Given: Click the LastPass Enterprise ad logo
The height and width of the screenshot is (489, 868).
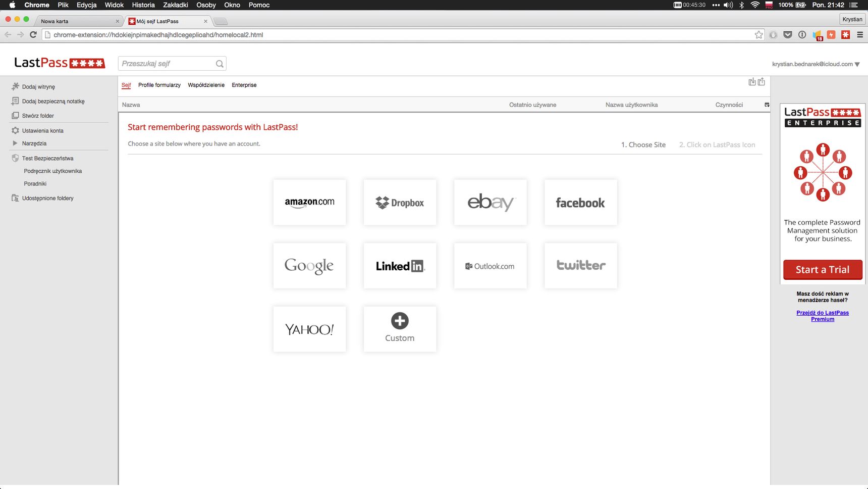Looking at the screenshot, I should [823, 117].
